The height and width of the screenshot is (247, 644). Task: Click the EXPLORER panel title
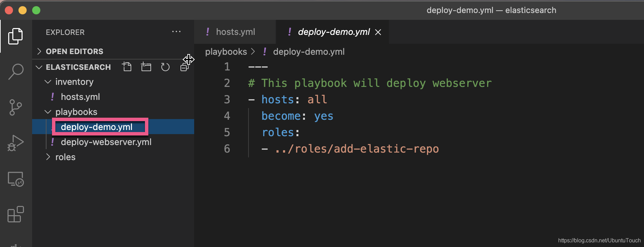(65, 32)
